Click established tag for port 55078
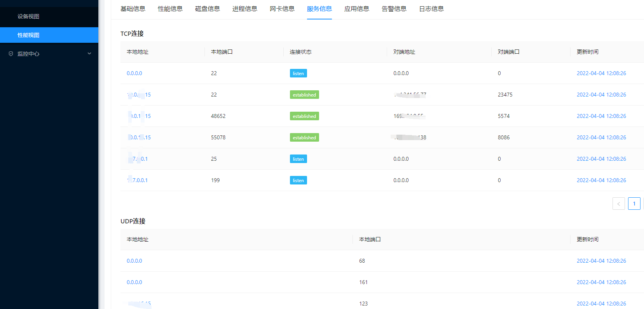 point(304,137)
